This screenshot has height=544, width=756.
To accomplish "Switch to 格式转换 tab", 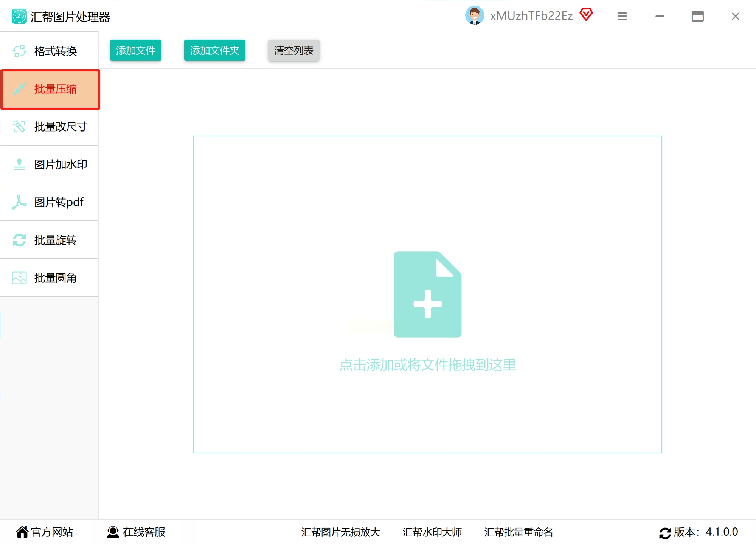I will pos(50,51).
